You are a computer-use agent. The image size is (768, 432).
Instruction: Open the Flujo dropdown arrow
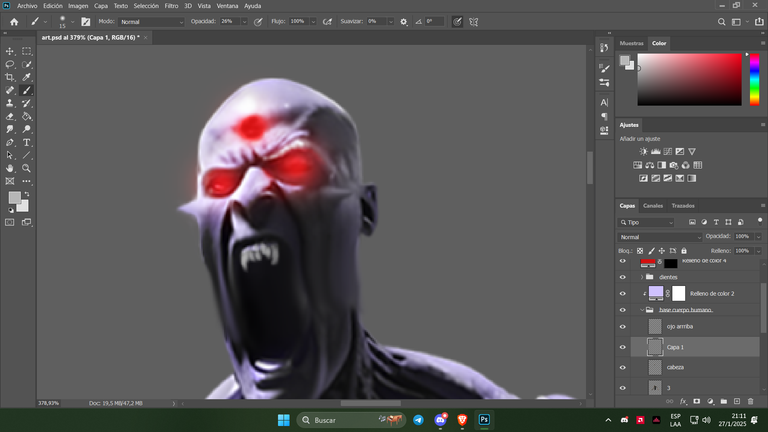pyautogui.click(x=313, y=22)
